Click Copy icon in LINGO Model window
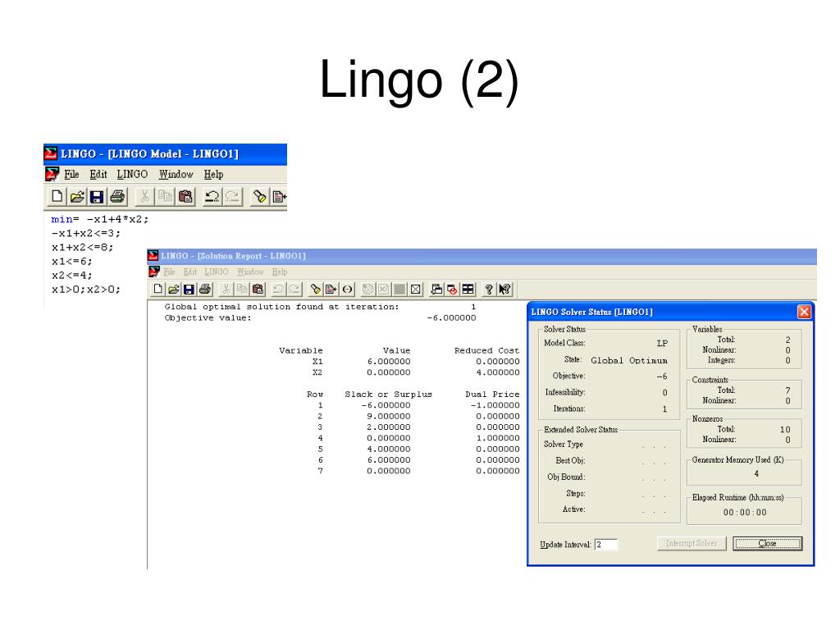This screenshot has width=840, height=630. pyautogui.click(x=165, y=197)
